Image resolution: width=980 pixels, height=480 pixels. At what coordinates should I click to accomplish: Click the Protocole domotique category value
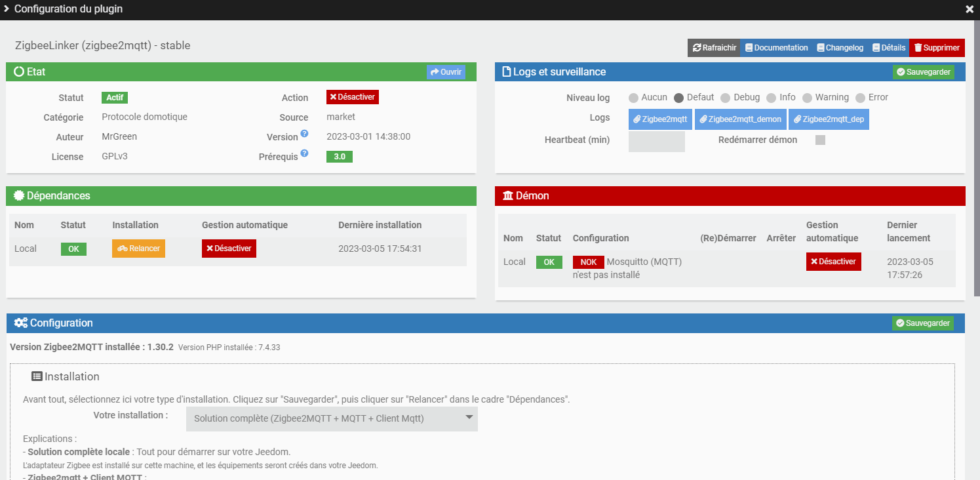[x=145, y=117]
